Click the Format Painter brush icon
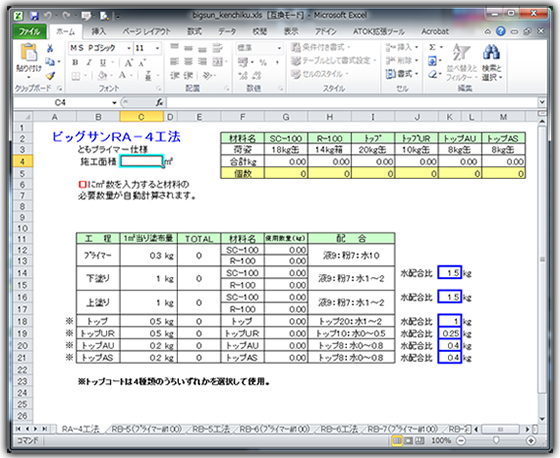The width and height of the screenshot is (560, 458). 50,75
